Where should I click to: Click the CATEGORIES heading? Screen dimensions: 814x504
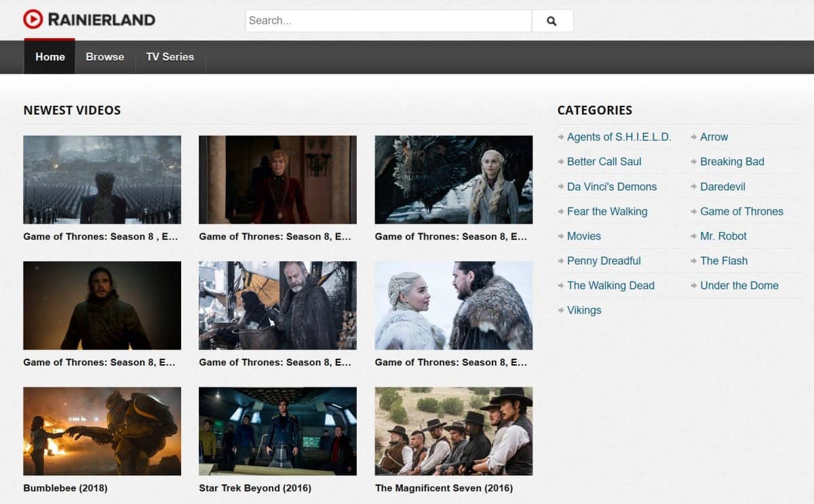coord(595,110)
